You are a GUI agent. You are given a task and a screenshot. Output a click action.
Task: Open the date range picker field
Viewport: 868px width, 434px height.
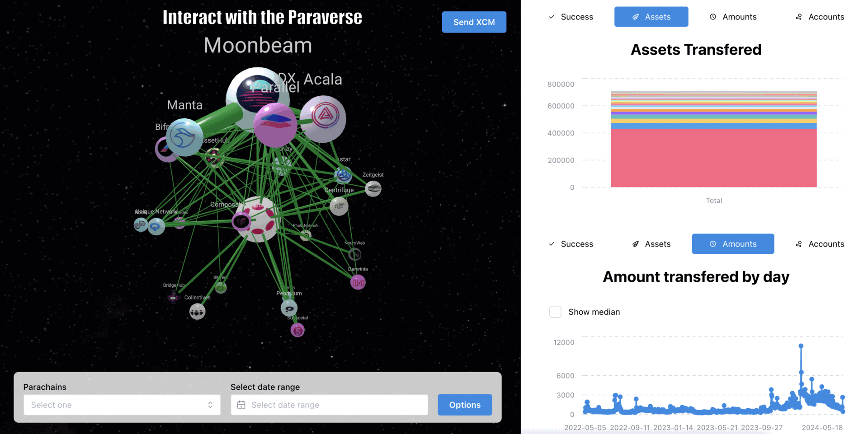coord(329,405)
